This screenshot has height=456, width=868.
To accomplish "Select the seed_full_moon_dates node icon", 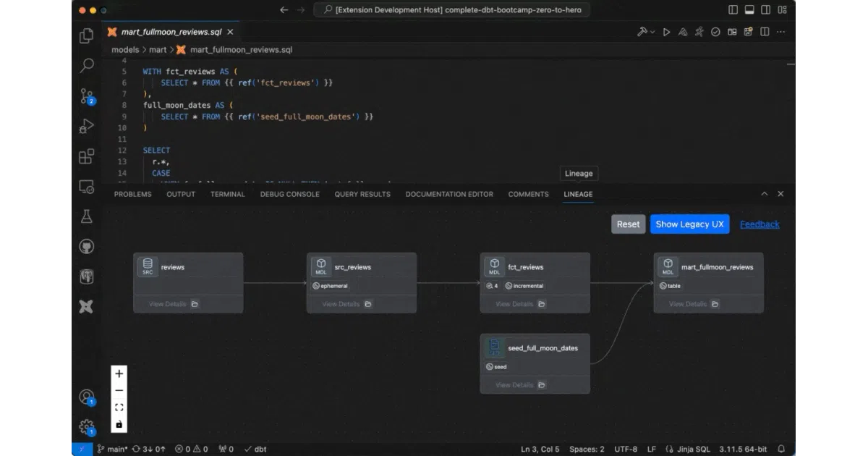I will tap(495, 347).
